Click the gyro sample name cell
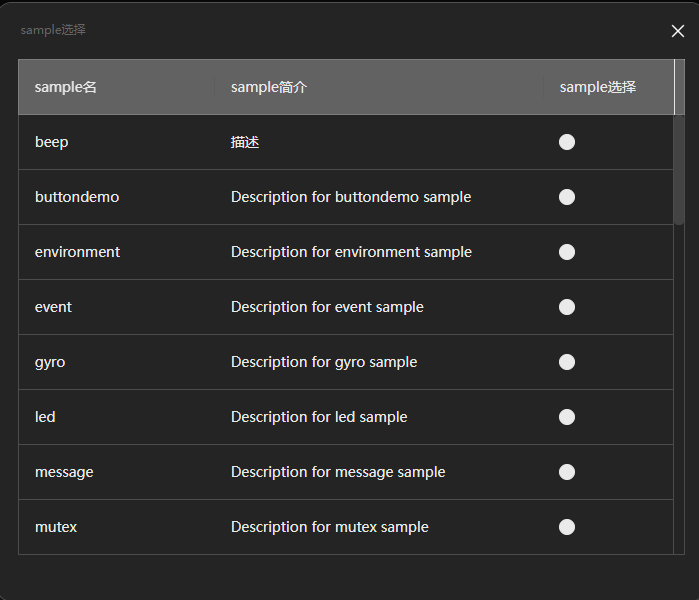The height and width of the screenshot is (600, 699). click(50, 362)
